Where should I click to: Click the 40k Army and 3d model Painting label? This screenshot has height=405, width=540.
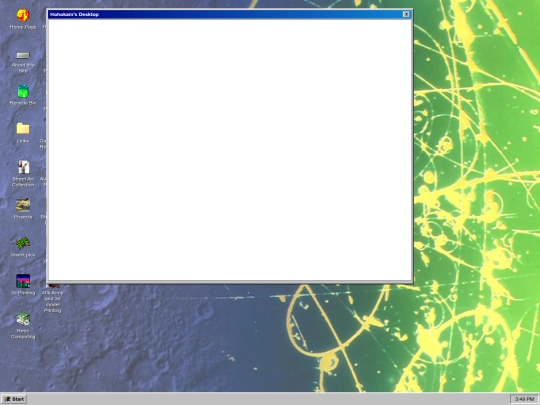click(52, 301)
